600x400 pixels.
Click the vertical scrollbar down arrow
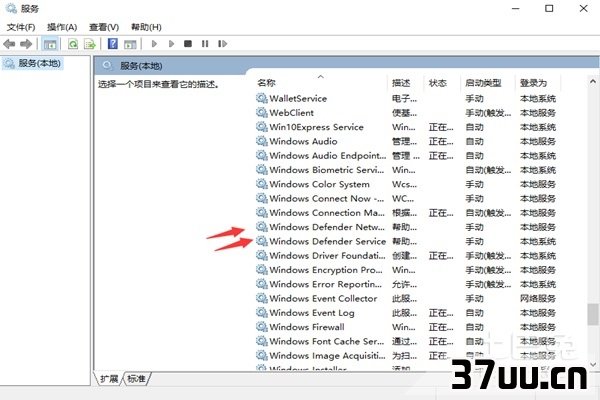(x=593, y=365)
